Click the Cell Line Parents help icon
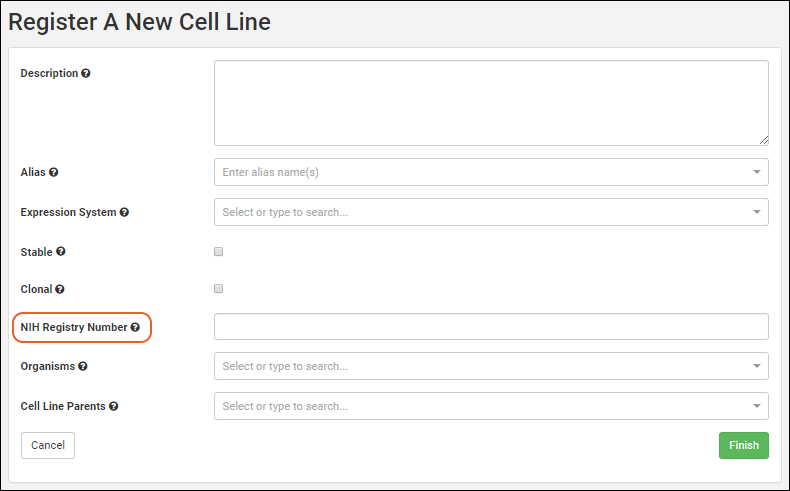The image size is (790, 491). 114,406
